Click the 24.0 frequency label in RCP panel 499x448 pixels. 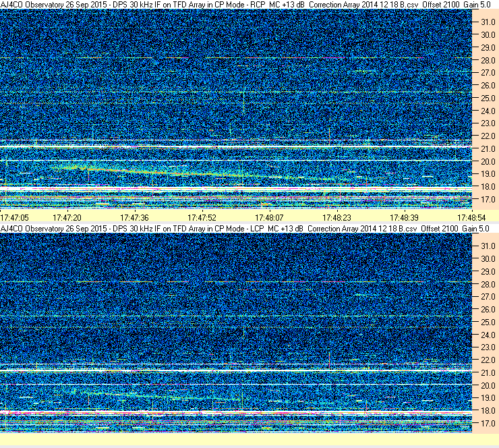(x=488, y=111)
